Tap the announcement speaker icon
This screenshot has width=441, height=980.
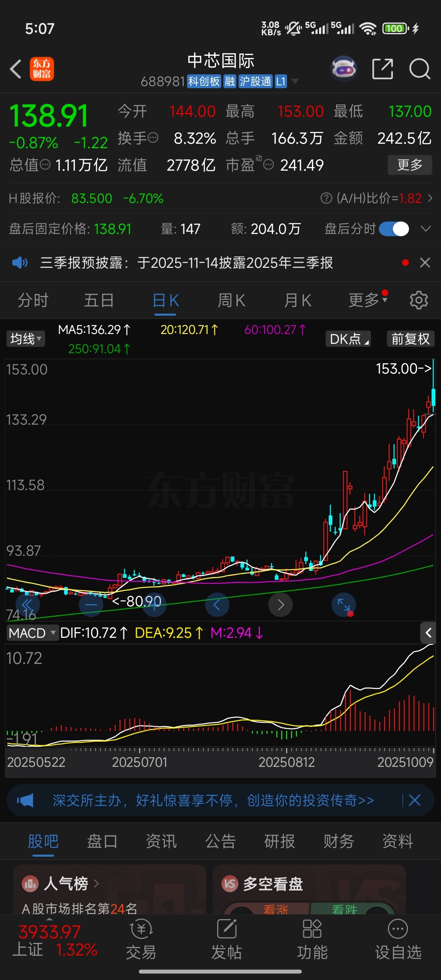point(20,263)
